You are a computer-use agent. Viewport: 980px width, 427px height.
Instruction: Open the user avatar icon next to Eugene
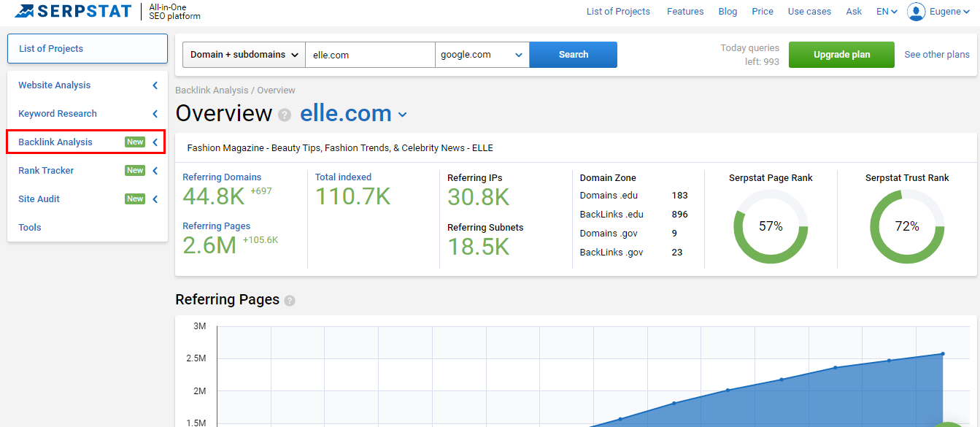point(916,12)
